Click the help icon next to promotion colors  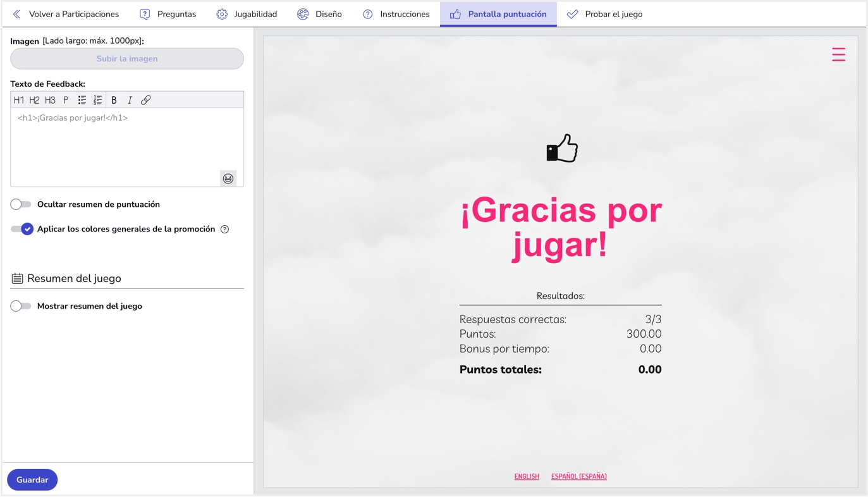[x=224, y=230]
